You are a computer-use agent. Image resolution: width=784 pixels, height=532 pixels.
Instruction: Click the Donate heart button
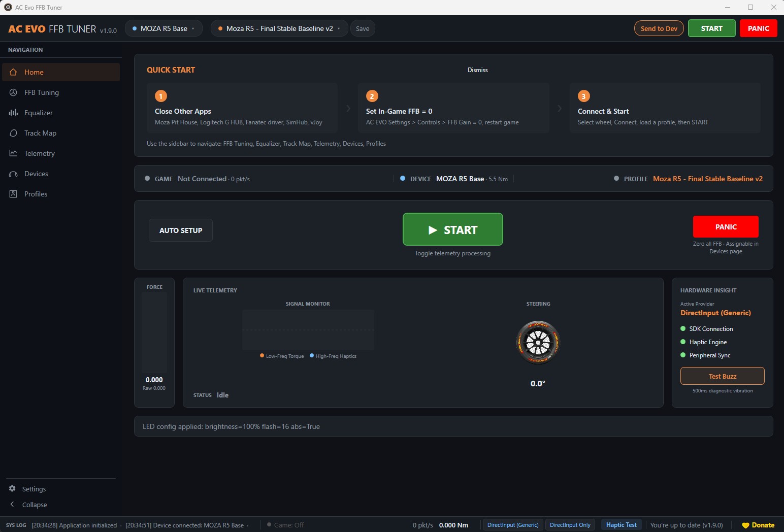point(758,525)
